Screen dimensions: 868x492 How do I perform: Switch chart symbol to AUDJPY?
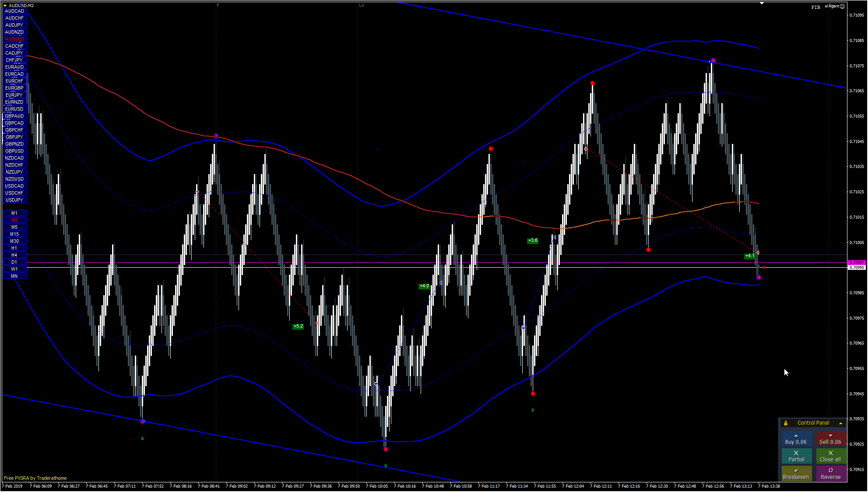click(14, 25)
